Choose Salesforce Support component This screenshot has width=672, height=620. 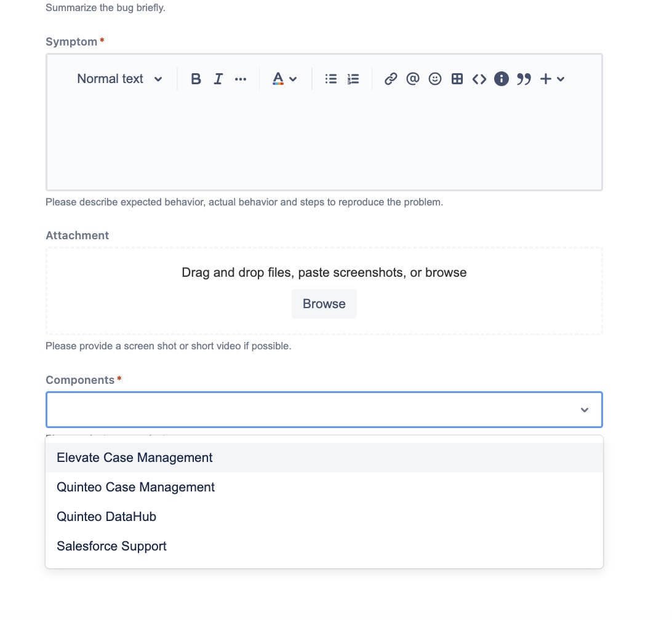point(324,546)
